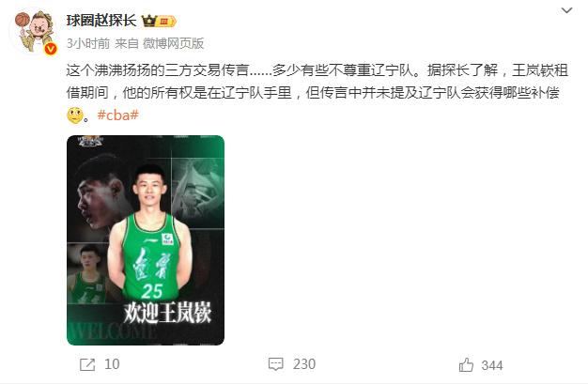This screenshot has height=384, width=588.
Task: Click the 微博网页版 source link
Action: [173, 43]
